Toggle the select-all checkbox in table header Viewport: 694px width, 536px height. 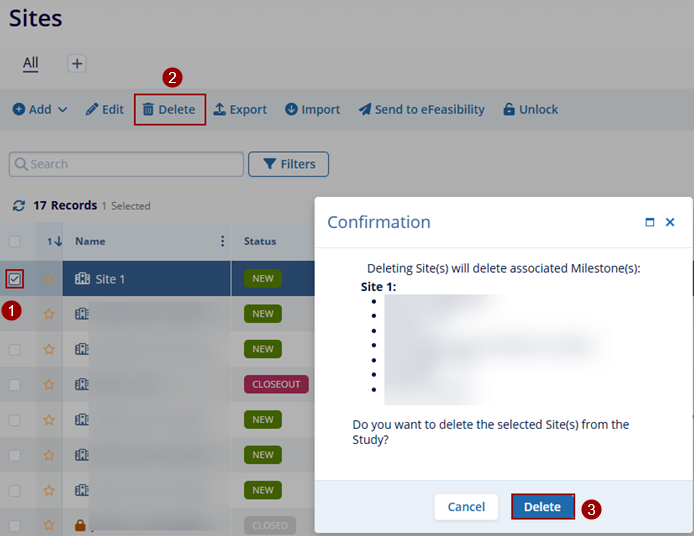coord(15,241)
